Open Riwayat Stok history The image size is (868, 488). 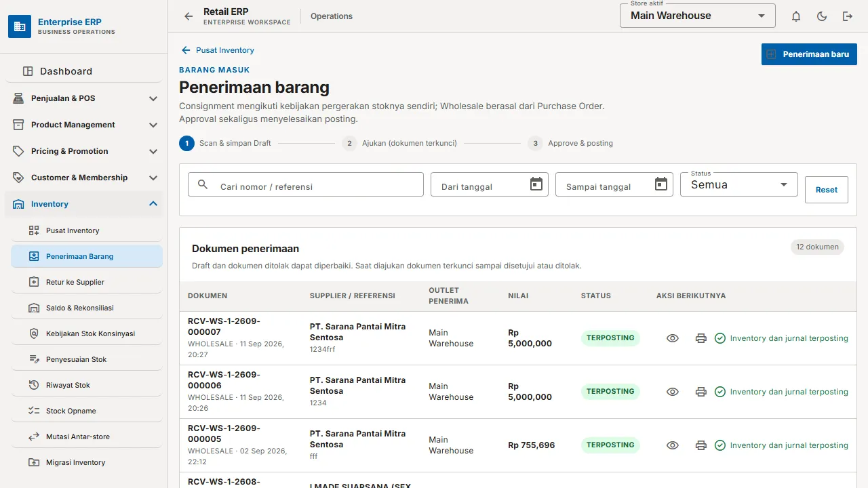87,385
